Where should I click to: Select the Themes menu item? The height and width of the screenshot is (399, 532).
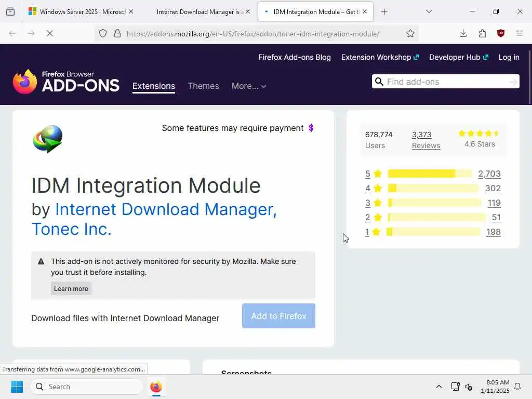pyautogui.click(x=203, y=86)
